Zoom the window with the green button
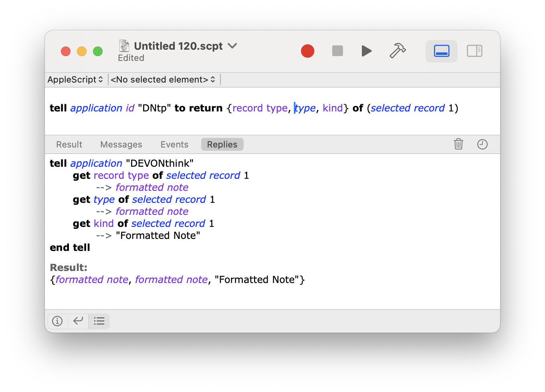 click(x=98, y=51)
